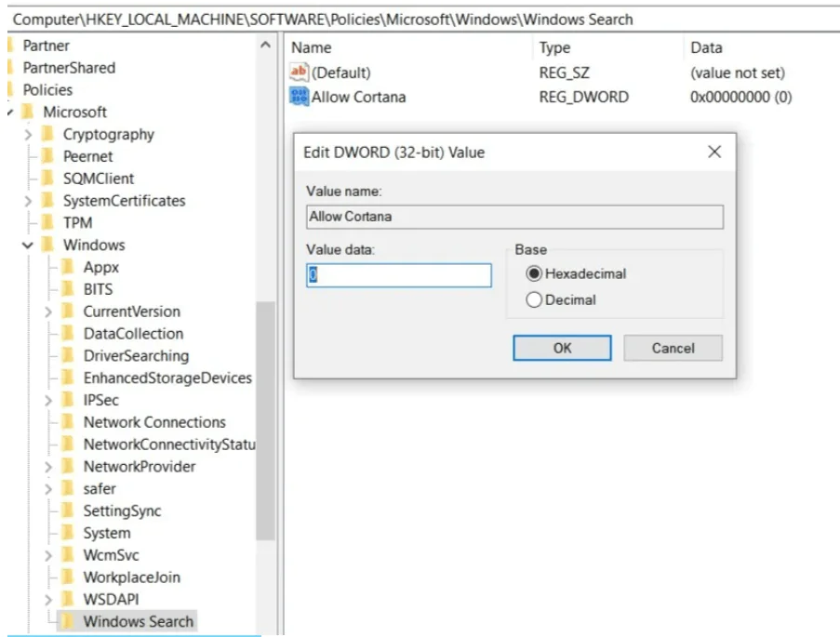Click the IPSec folder icon
The width and height of the screenshot is (840, 637).
[68, 400]
